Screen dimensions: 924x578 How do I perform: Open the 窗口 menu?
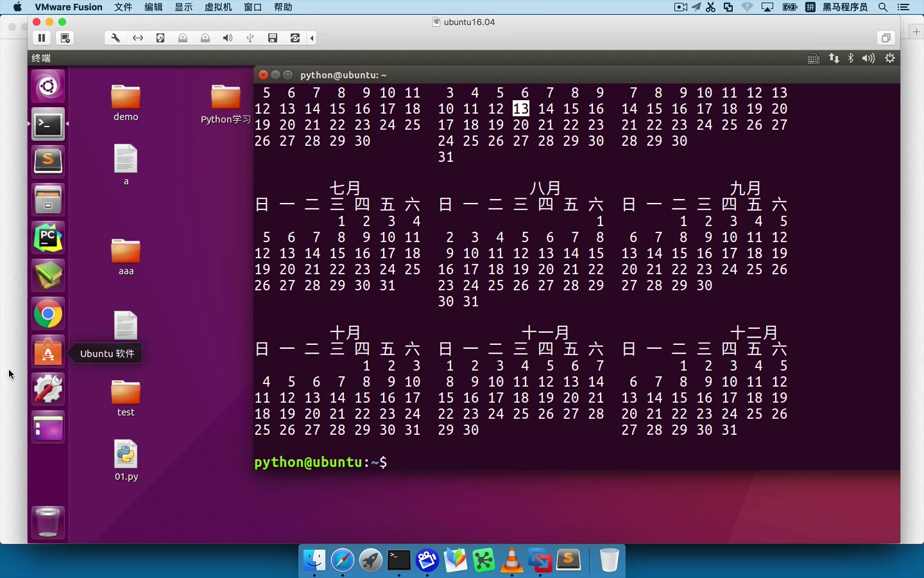click(x=253, y=7)
